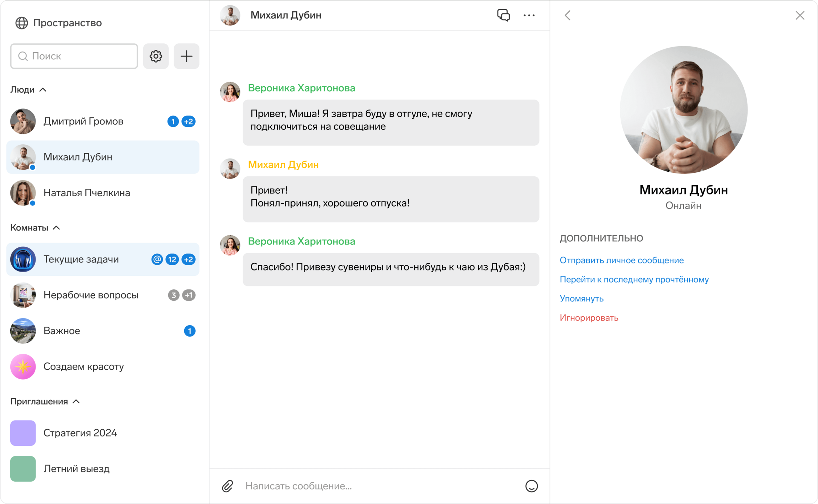Image resolution: width=818 pixels, height=504 pixels.
Task: Click the Упомянуть link
Action: [581, 299]
